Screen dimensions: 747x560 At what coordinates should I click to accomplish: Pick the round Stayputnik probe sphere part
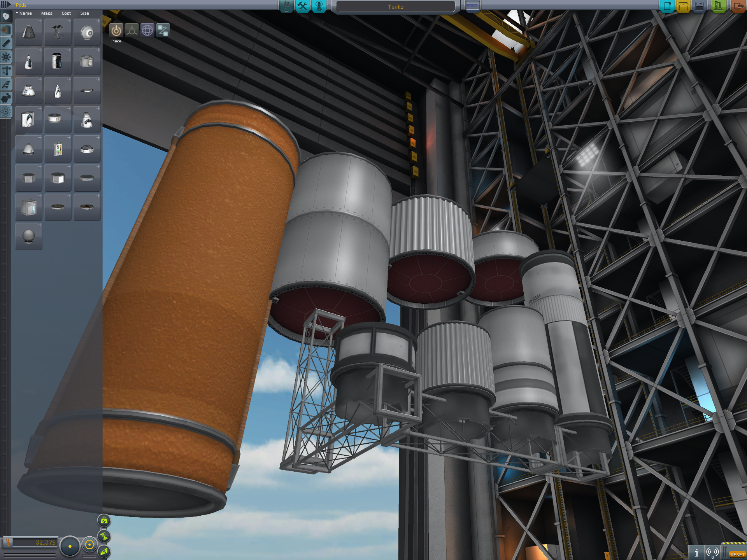pyautogui.click(x=87, y=32)
